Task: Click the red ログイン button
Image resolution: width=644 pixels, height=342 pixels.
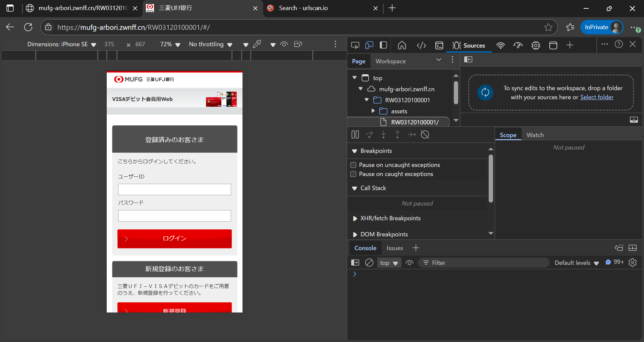Action: pyautogui.click(x=174, y=239)
